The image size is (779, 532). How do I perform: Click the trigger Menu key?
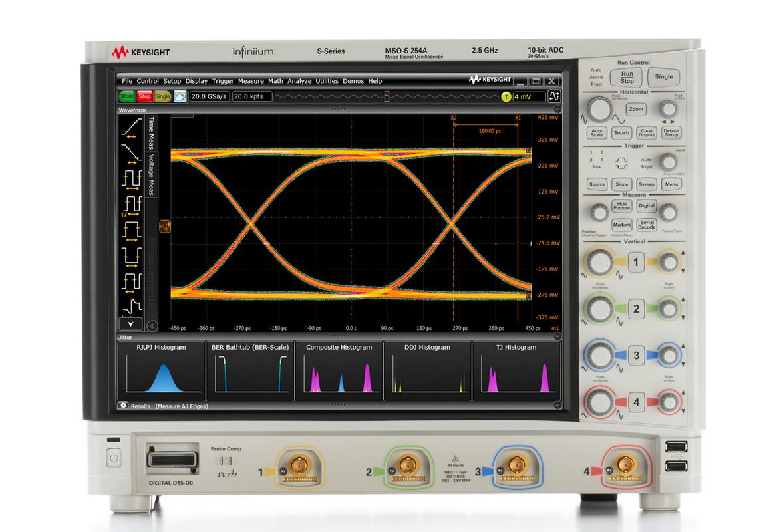(671, 184)
